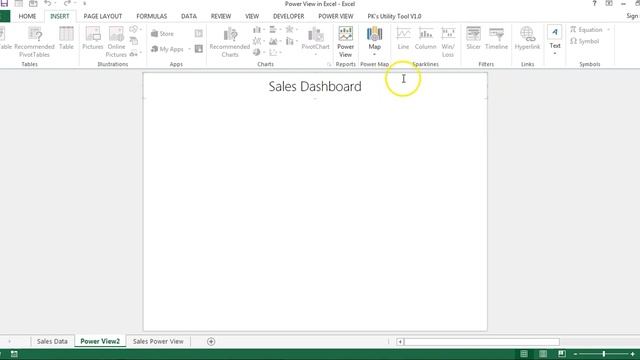Switch to Normal view in status bar
This screenshot has height=360, width=640.
524,354
